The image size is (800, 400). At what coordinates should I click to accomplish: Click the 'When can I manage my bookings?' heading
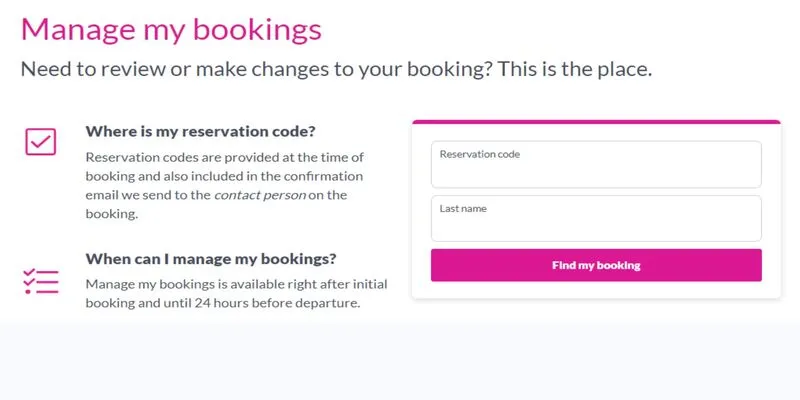(211, 259)
